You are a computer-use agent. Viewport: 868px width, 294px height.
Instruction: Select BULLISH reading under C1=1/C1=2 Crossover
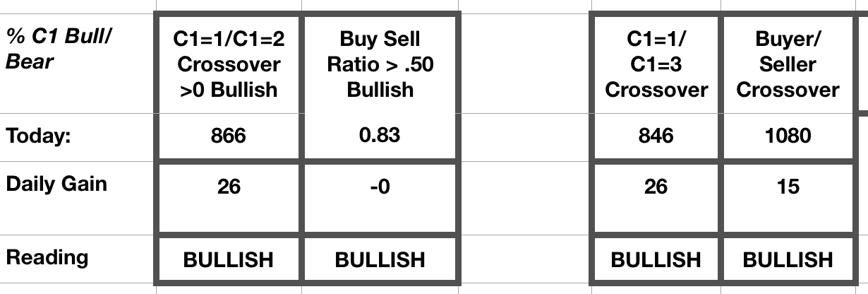[x=228, y=259]
